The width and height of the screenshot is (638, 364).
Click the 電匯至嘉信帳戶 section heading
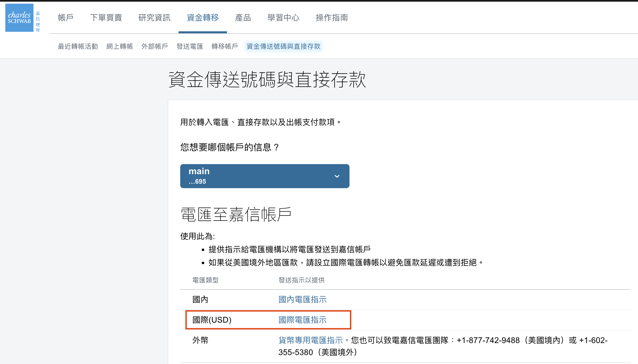[236, 215]
